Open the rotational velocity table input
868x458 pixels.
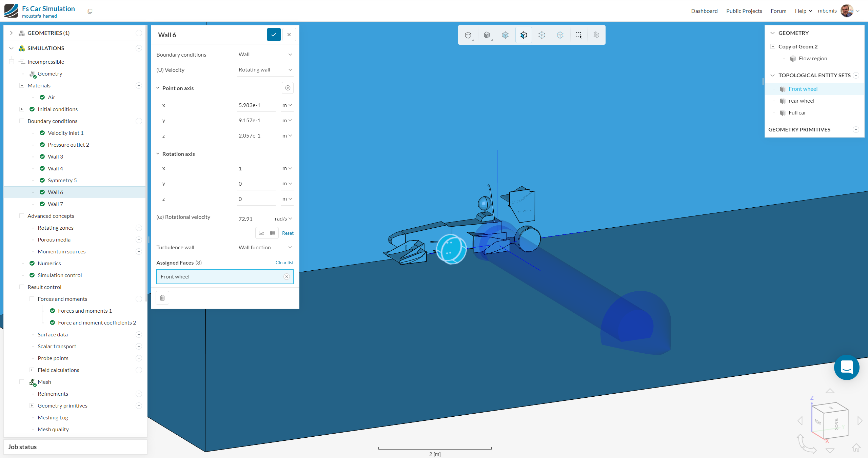coord(273,233)
